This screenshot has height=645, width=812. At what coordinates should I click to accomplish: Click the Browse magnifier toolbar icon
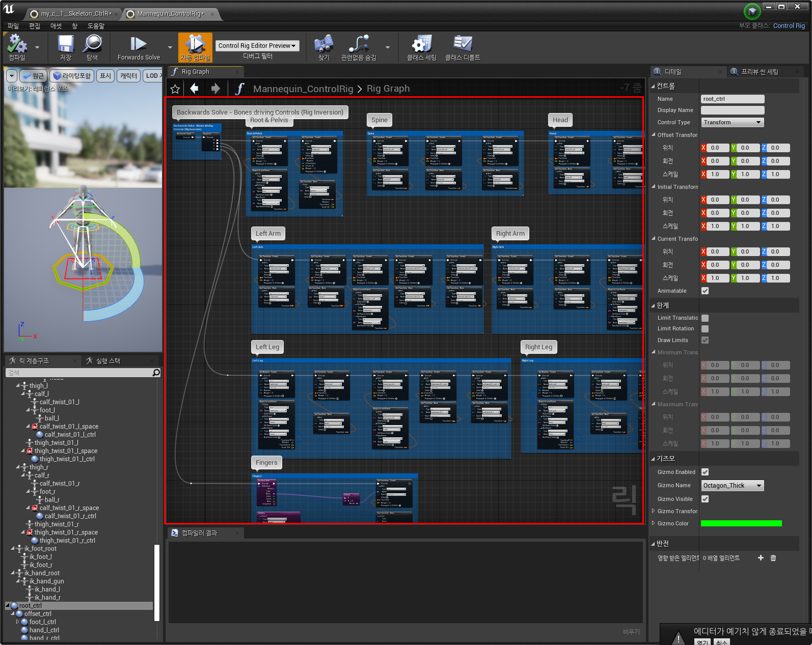[92, 44]
